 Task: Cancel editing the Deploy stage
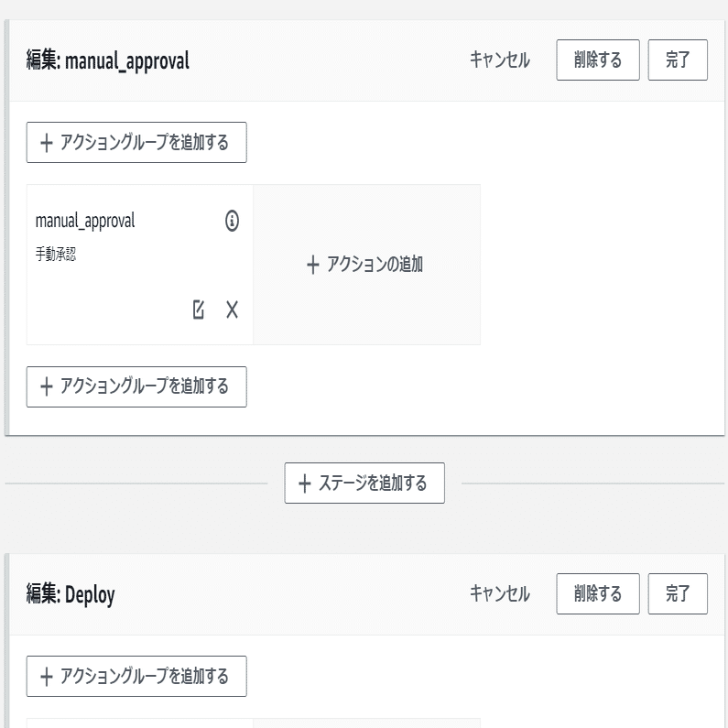pos(499,593)
